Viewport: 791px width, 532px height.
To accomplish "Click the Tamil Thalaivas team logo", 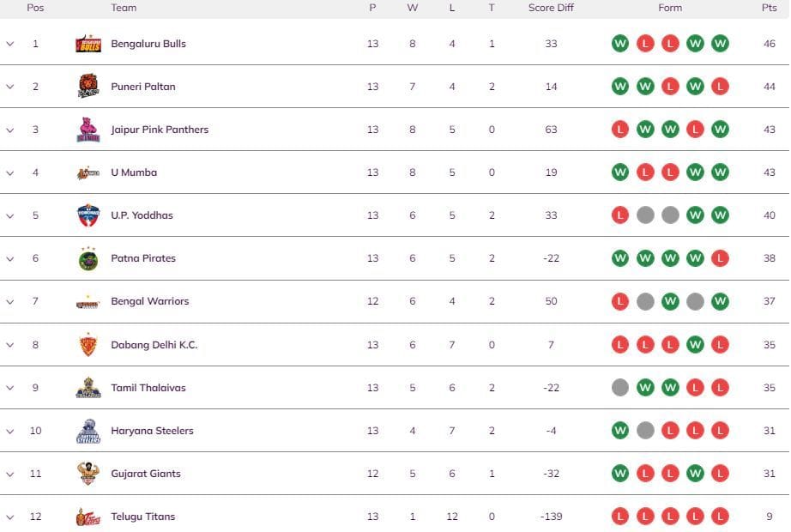I will pos(88,388).
